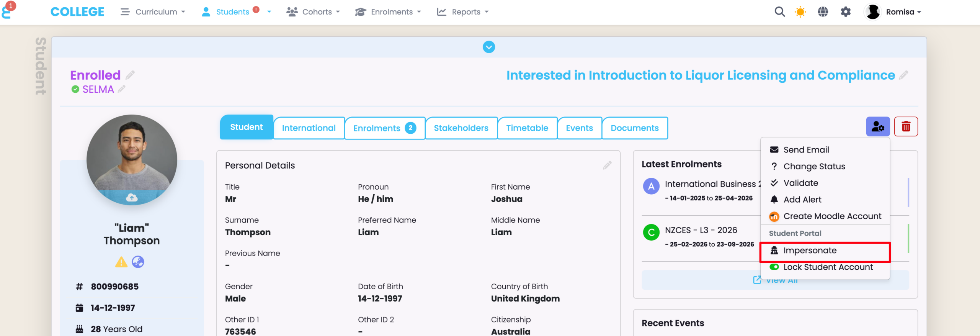This screenshot has width=980, height=336.
Task: Expand the Reports dropdown menu
Action: tap(463, 12)
